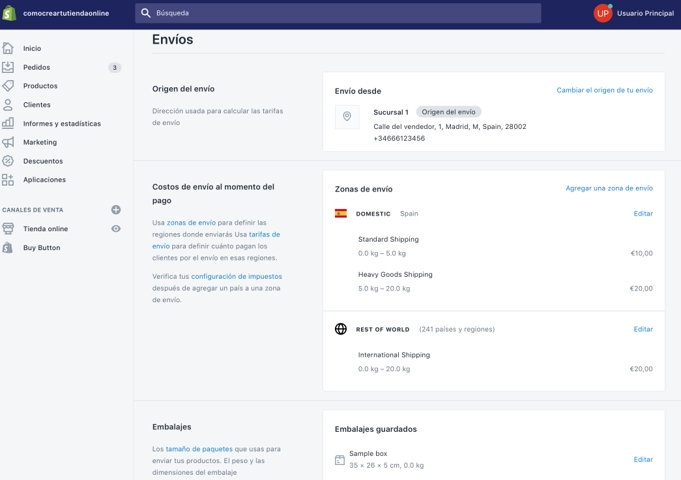Open Tienda online sales channel
Screen dimensions: 681x480
point(45,229)
